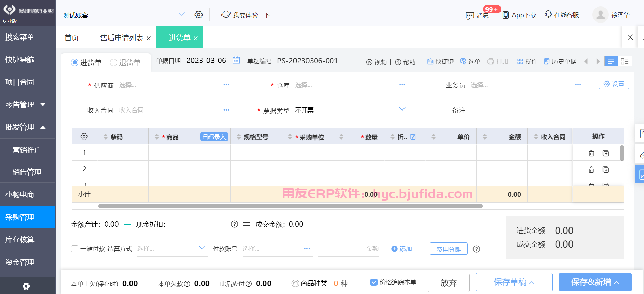Open 在线客服 headset support
The width and height of the screenshot is (644, 294).
(548, 14)
